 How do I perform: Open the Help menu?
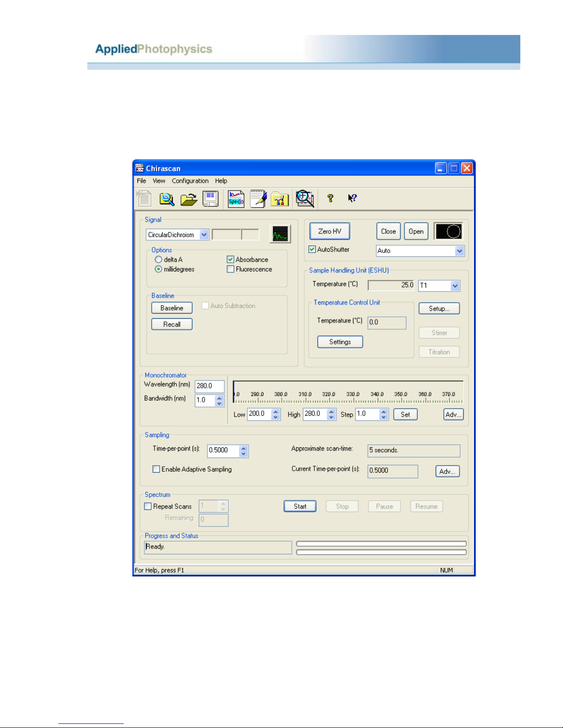221,181
